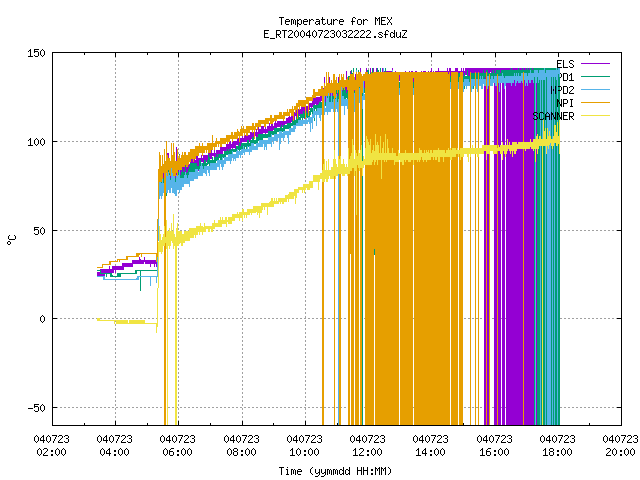Click the purple ELS legend line

click(x=595, y=64)
